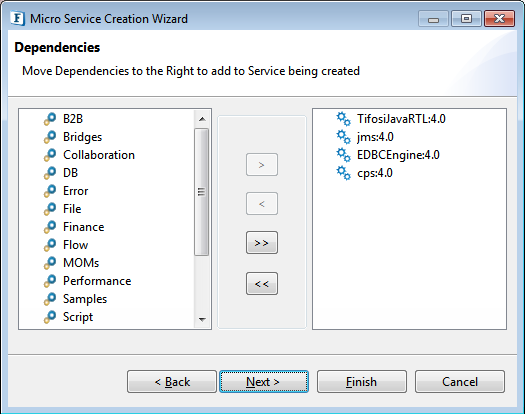The width and height of the screenshot is (525, 414).
Task: Select the Bridges category icon
Action: (x=50, y=137)
